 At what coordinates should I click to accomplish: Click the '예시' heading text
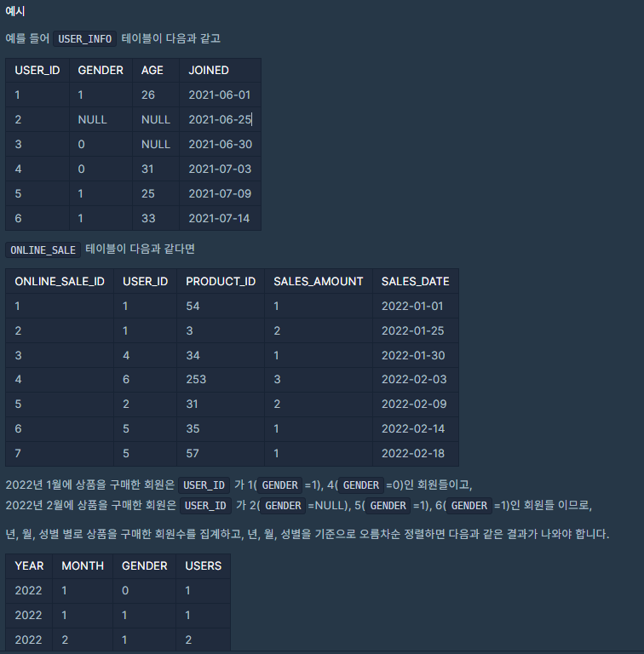pos(15,11)
